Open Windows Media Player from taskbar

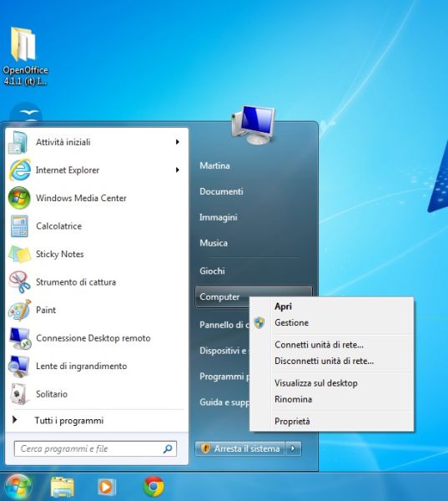(x=106, y=487)
